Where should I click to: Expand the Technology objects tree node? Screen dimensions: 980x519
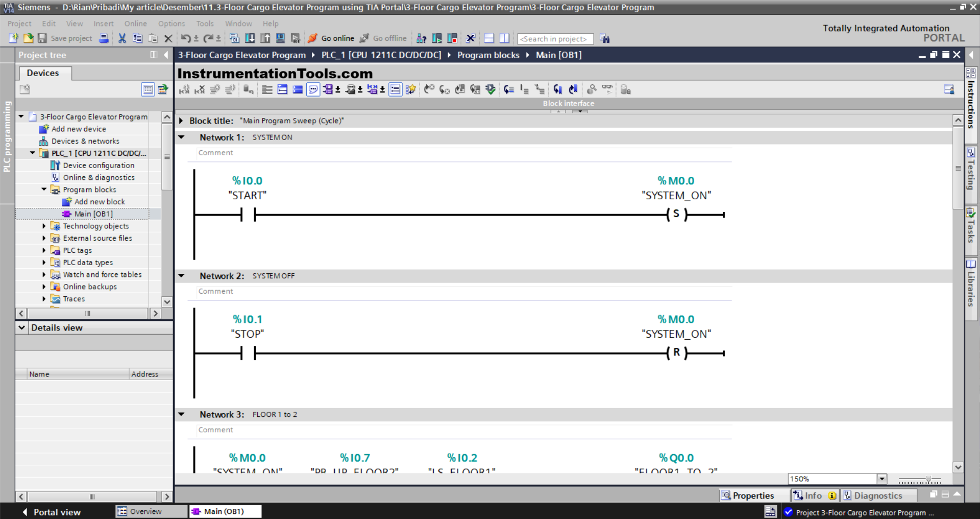pos(44,226)
